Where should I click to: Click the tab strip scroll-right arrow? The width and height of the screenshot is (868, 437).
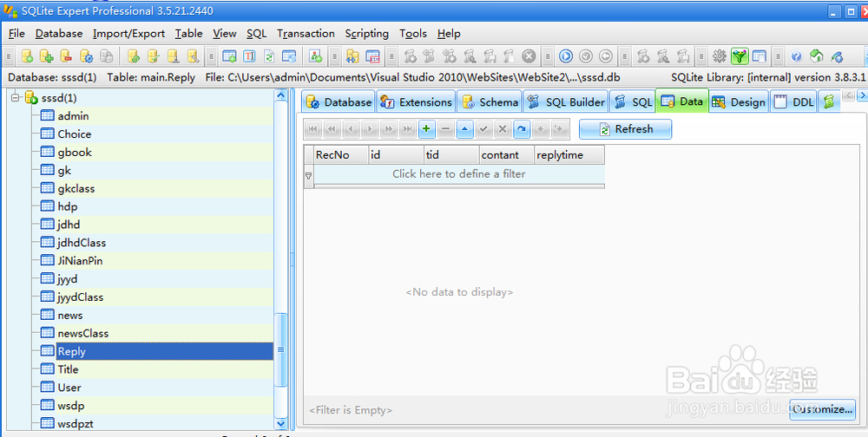(x=862, y=95)
